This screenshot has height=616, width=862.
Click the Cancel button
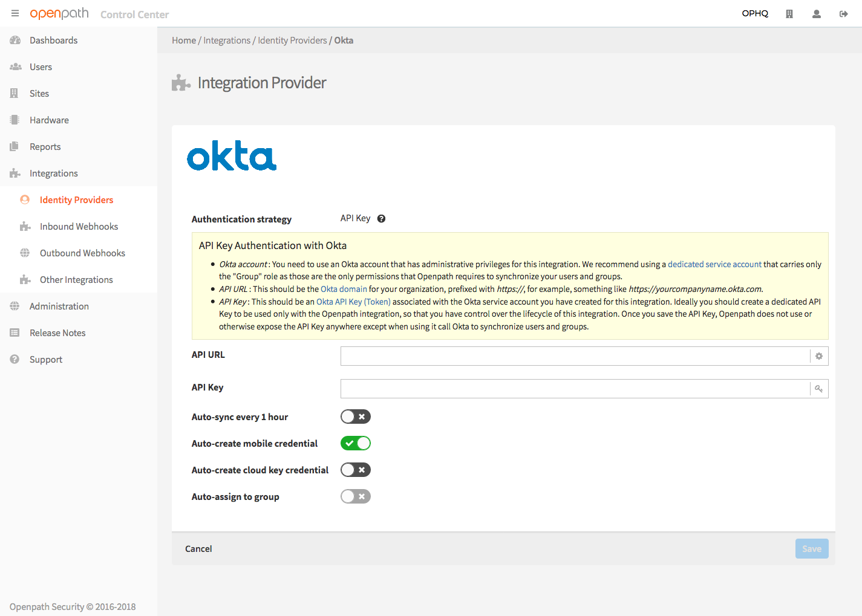198,549
